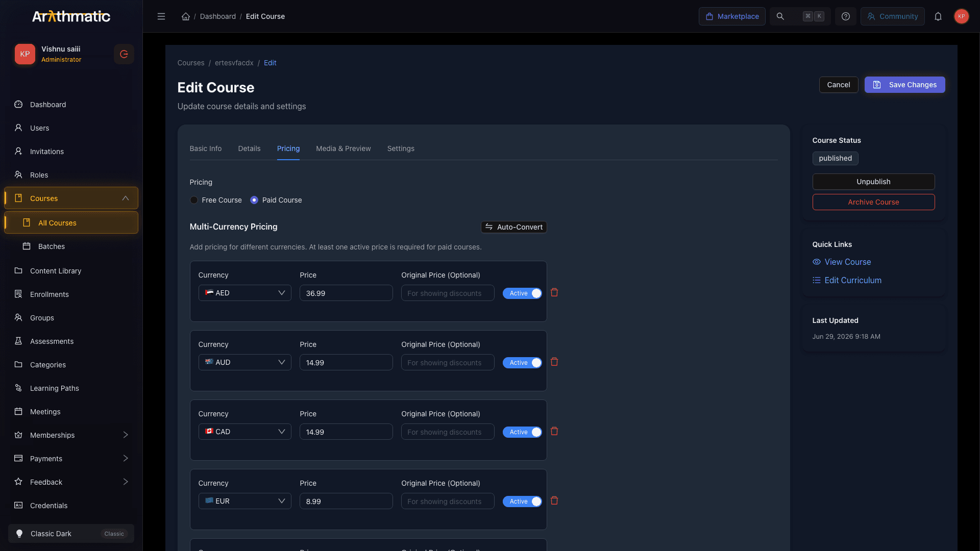Screen dimensions: 980x551
Task: Open Categories in sidebar
Action: point(71,365)
